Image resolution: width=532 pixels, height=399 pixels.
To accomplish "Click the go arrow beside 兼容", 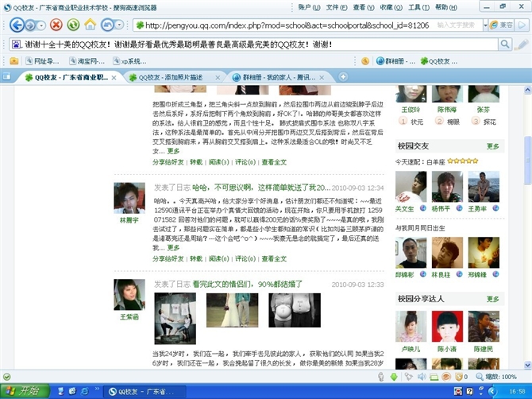I will (x=522, y=25).
